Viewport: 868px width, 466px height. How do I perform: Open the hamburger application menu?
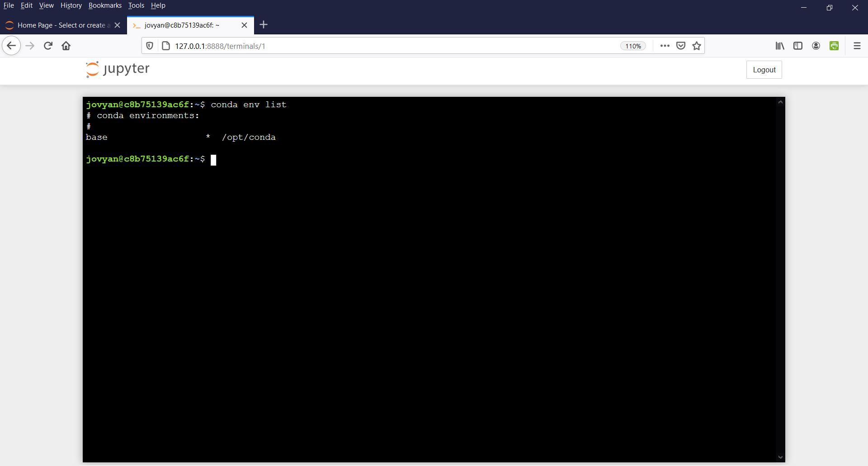click(857, 46)
